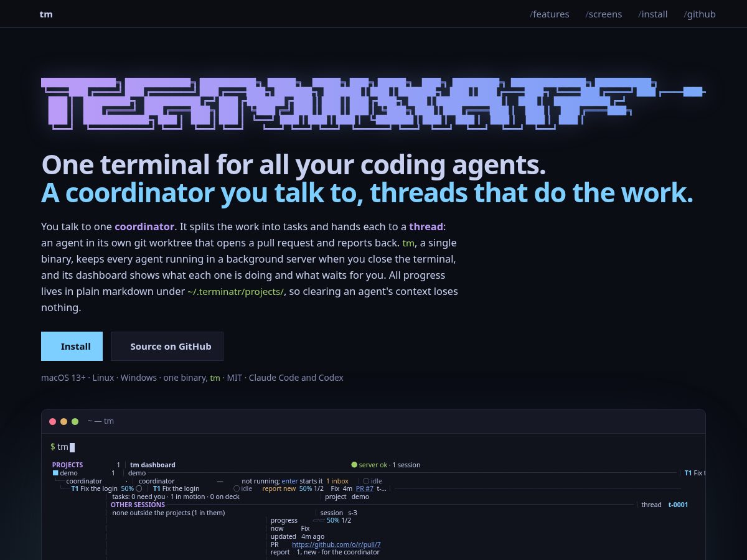Go to the /install nav link

(x=652, y=14)
